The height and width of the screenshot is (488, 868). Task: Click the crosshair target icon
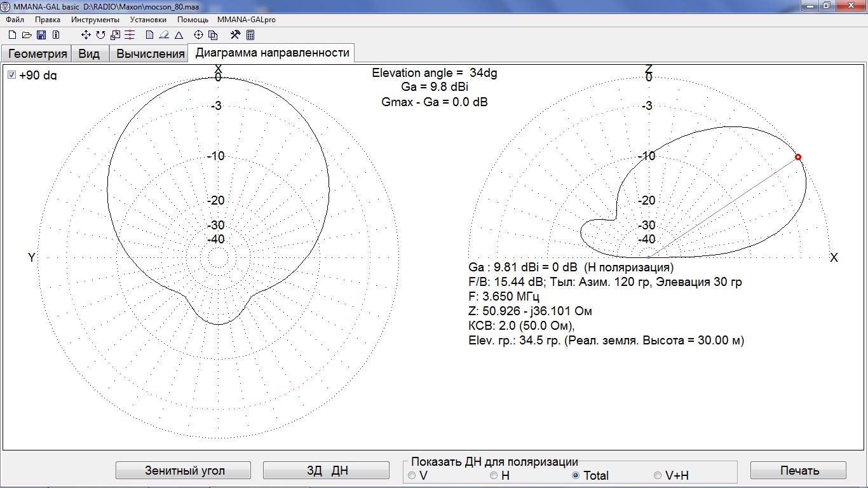click(198, 35)
